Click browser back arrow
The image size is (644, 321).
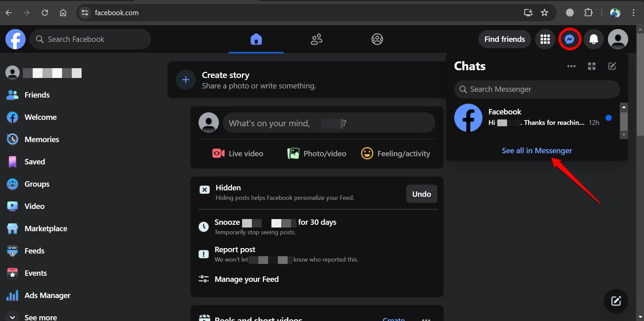tap(9, 13)
